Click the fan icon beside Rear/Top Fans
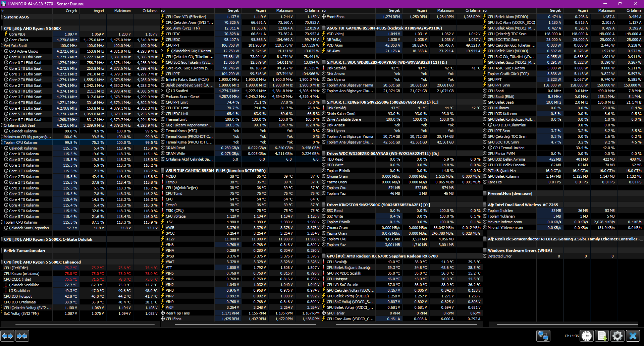Screen dimensions: 644x346 click(x=163, y=313)
